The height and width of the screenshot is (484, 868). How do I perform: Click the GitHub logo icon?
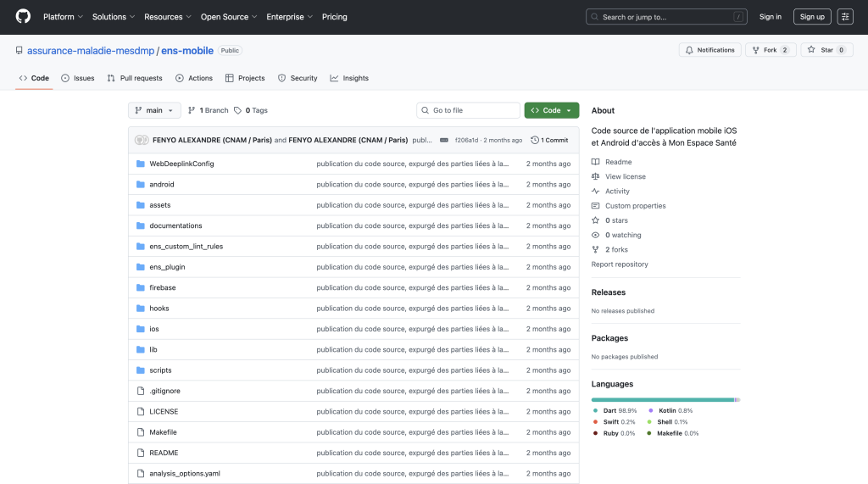pyautogui.click(x=23, y=16)
